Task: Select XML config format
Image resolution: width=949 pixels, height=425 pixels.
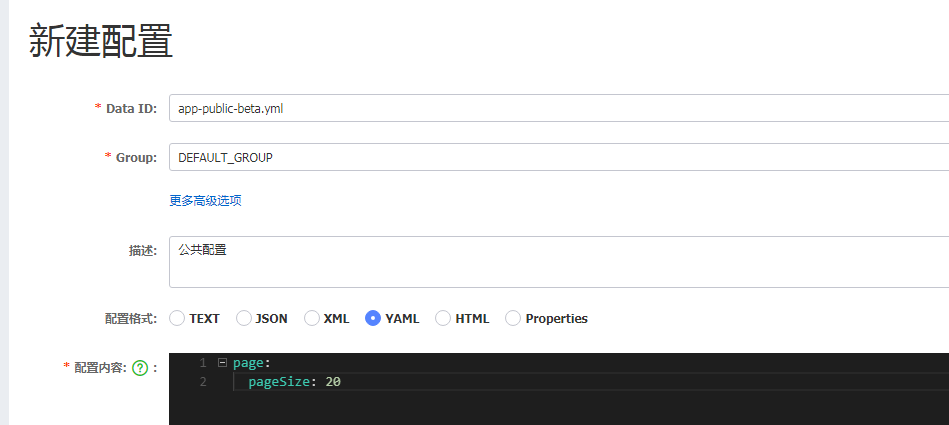Action: 311,318
